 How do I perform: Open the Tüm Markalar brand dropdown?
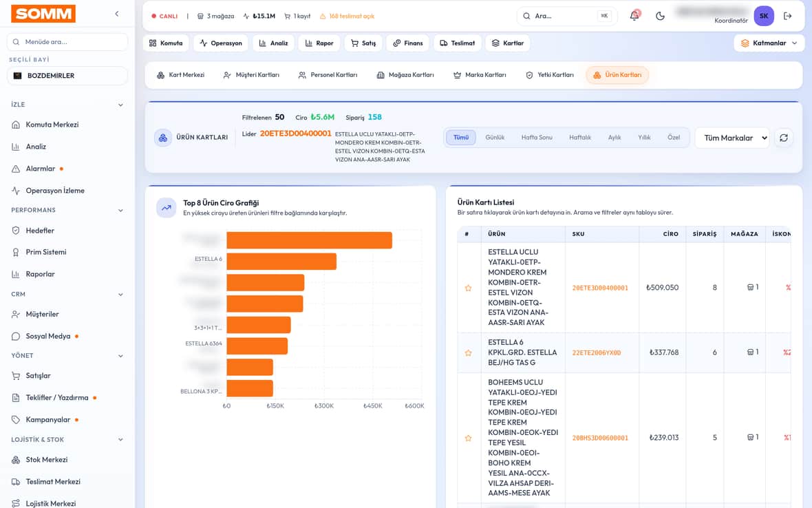pos(732,138)
